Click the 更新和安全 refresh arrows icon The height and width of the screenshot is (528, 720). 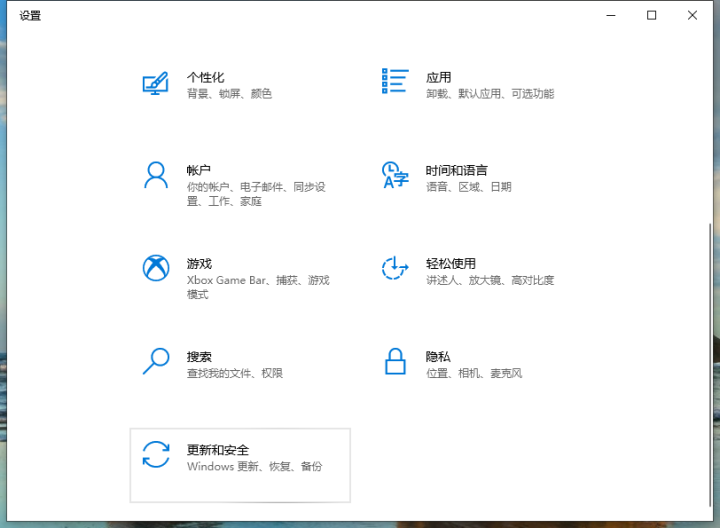tap(156, 455)
